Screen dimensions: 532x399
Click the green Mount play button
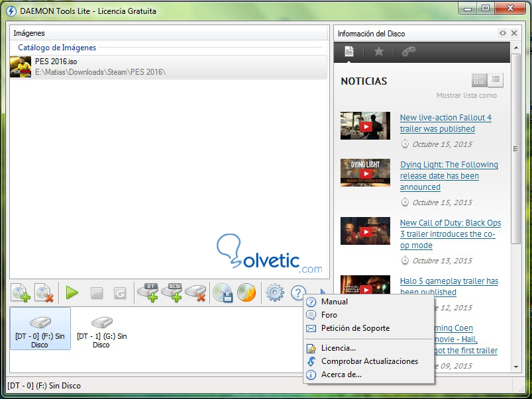(72, 292)
